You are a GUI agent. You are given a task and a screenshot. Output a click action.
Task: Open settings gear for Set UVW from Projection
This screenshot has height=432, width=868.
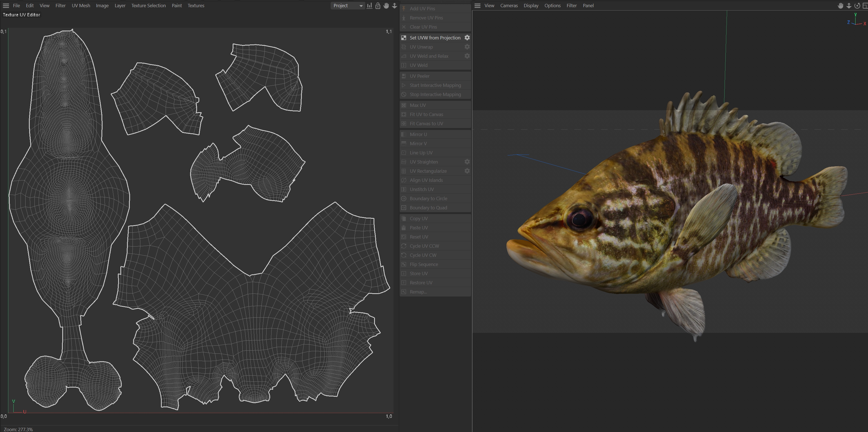point(467,38)
